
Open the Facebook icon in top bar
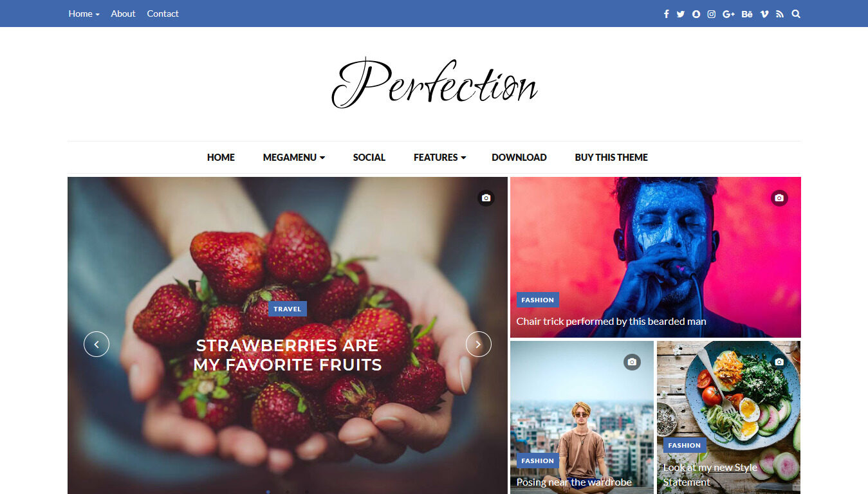tap(666, 14)
